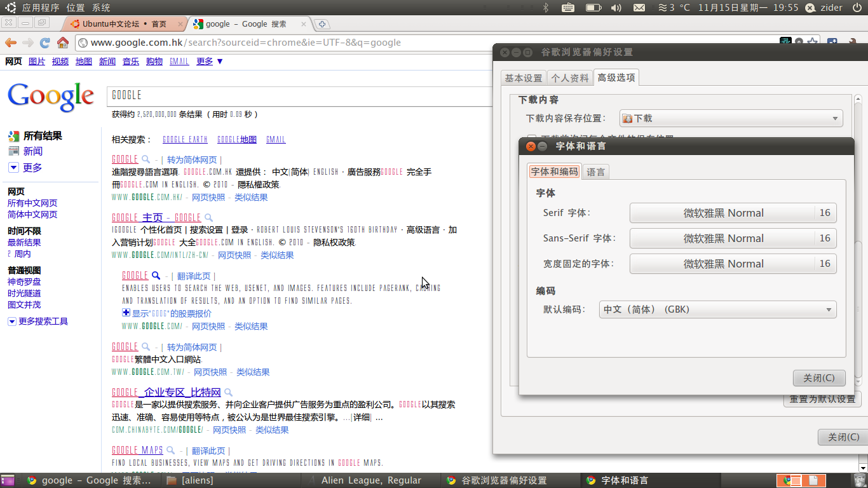
Task: Open the volume speaker indicator
Action: 616,8
